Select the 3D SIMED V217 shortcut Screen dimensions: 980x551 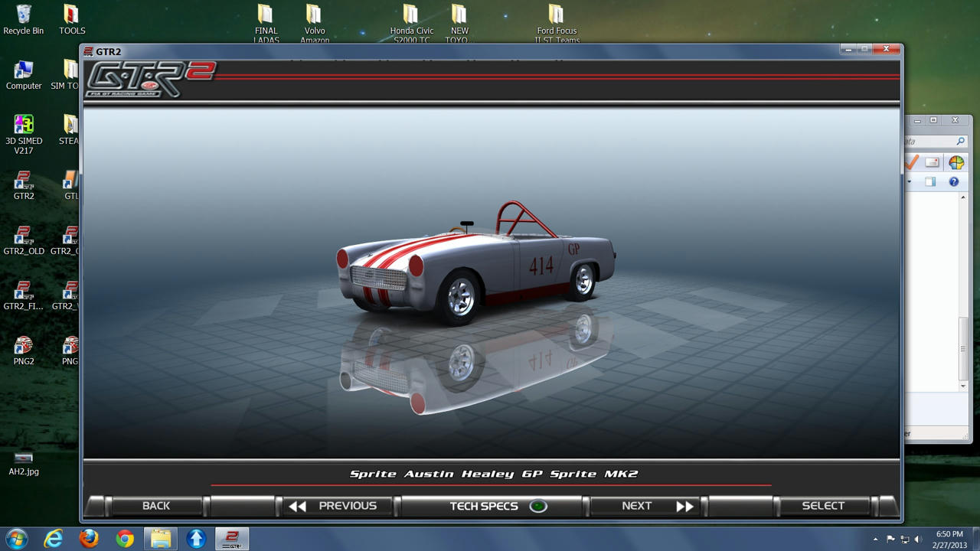point(24,135)
